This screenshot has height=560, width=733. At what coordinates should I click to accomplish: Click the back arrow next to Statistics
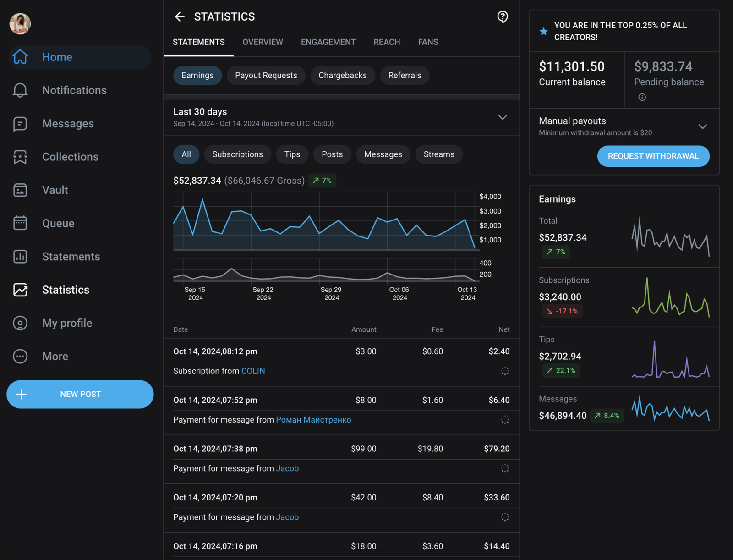click(180, 17)
